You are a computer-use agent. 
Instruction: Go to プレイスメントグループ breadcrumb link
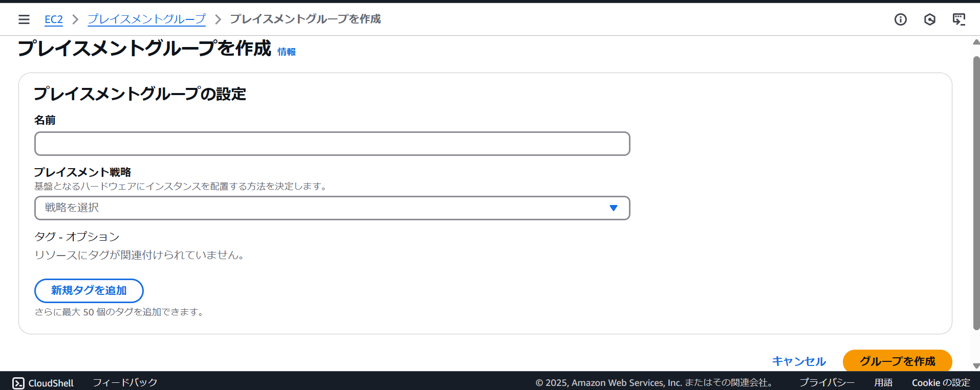pyautogui.click(x=147, y=19)
